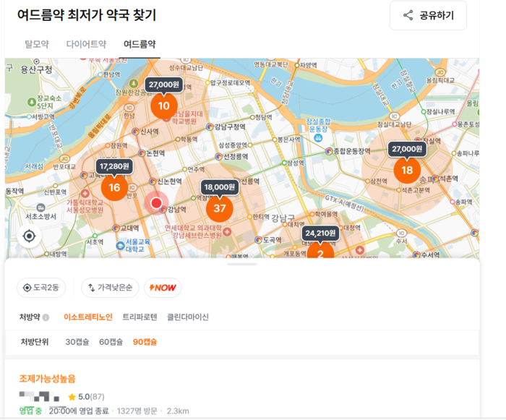The image size is (506, 420).
Task: Switch to the 다이어트약 tab
Action: [x=86, y=44]
